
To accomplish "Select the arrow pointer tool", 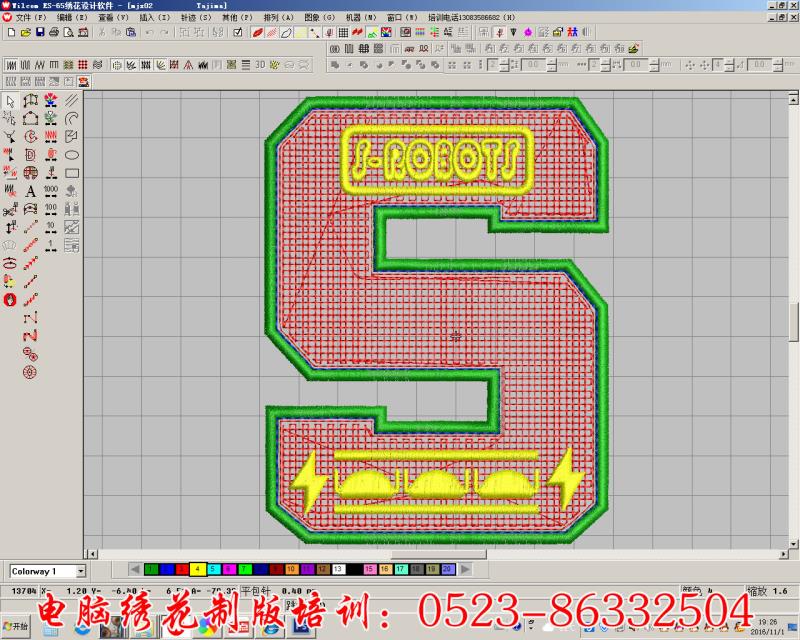I will pos(10,101).
